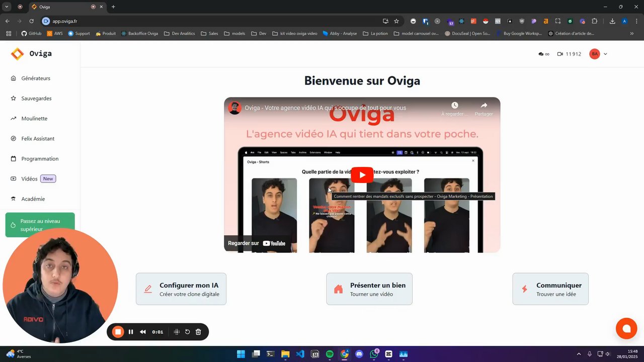Click the Académie graduation cap icon
Viewport: 644px width, 362px height.
point(14,199)
